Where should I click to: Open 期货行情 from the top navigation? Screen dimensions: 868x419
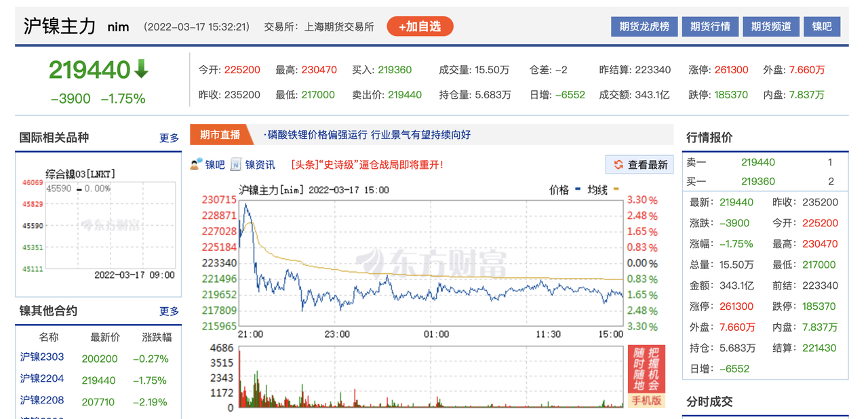click(710, 26)
